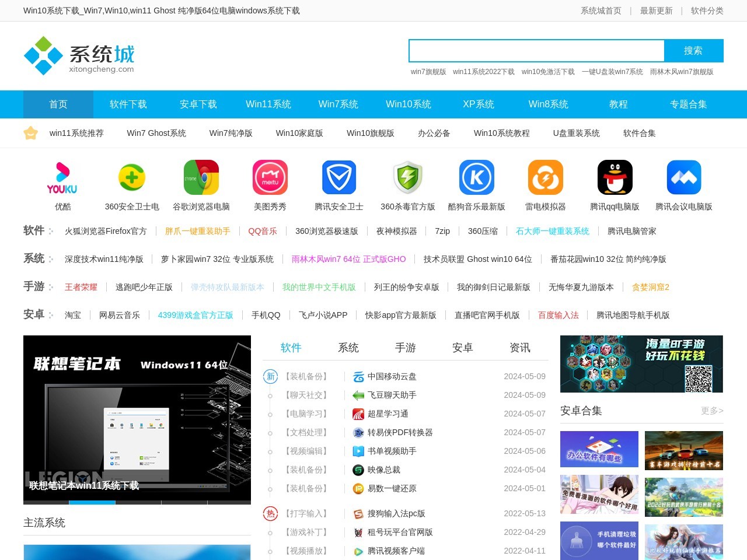
Task: Open the Youku app icon
Action: click(62, 177)
